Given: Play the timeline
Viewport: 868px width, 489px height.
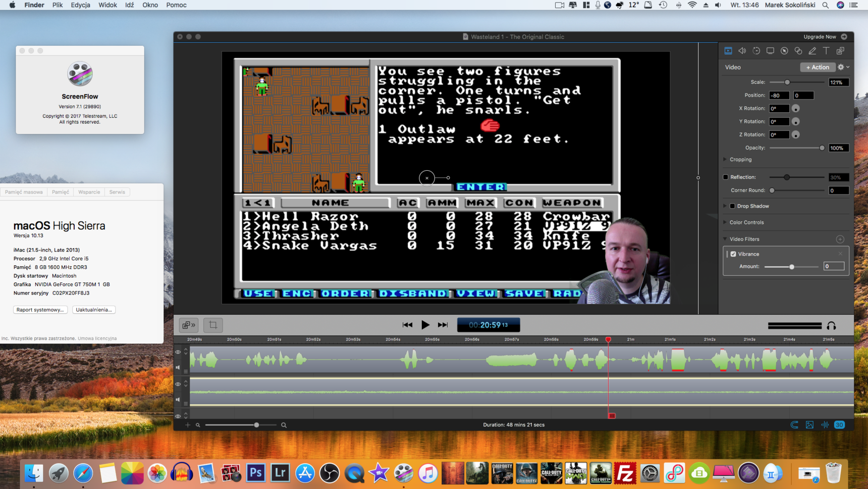Looking at the screenshot, I should (425, 325).
